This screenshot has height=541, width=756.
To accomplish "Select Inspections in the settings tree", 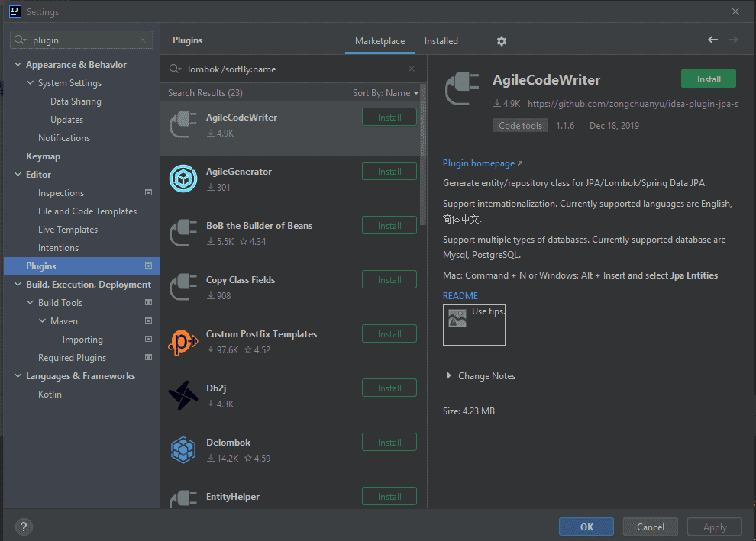I will point(61,193).
